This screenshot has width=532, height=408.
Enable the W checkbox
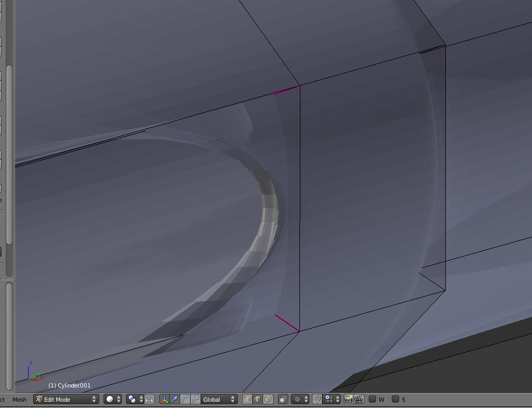point(372,399)
